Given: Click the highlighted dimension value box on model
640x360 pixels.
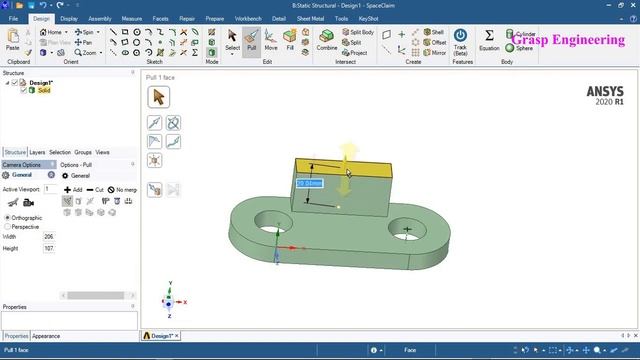Looking at the screenshot, I should [309, 184].
